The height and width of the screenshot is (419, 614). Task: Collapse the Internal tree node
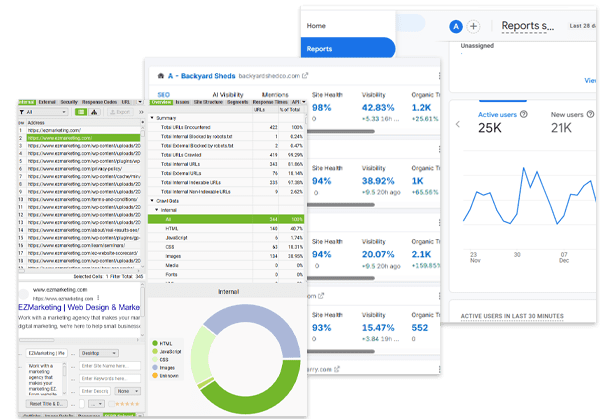tap(157, 210)
